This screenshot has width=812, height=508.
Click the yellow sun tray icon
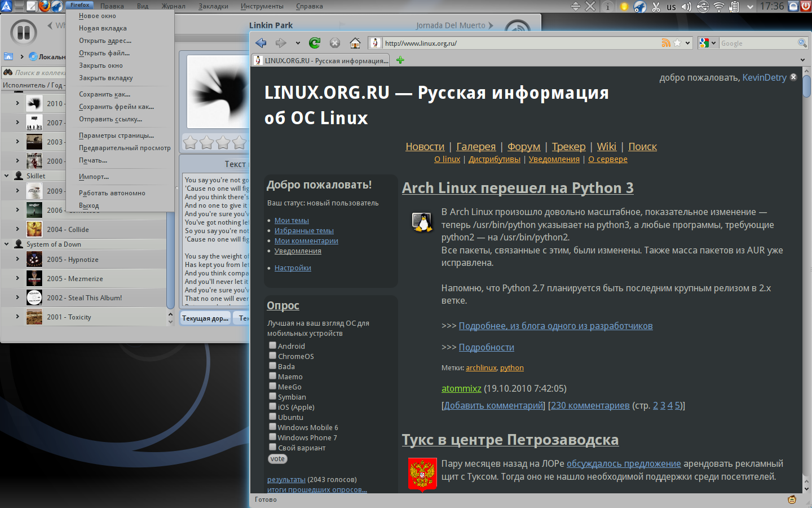coord(624,7)
